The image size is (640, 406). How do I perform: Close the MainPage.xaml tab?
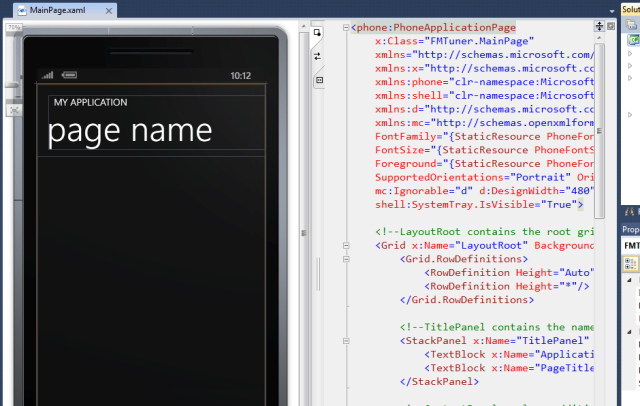click(109, 11)
